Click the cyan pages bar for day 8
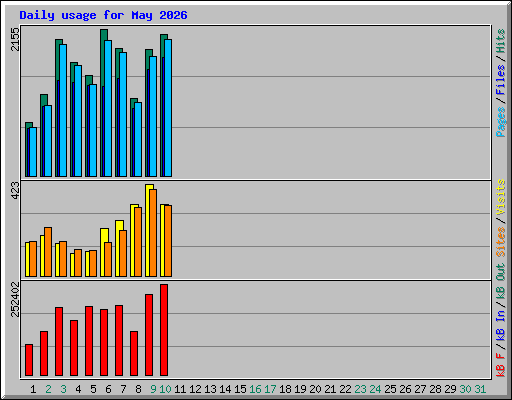 (138, 139)
